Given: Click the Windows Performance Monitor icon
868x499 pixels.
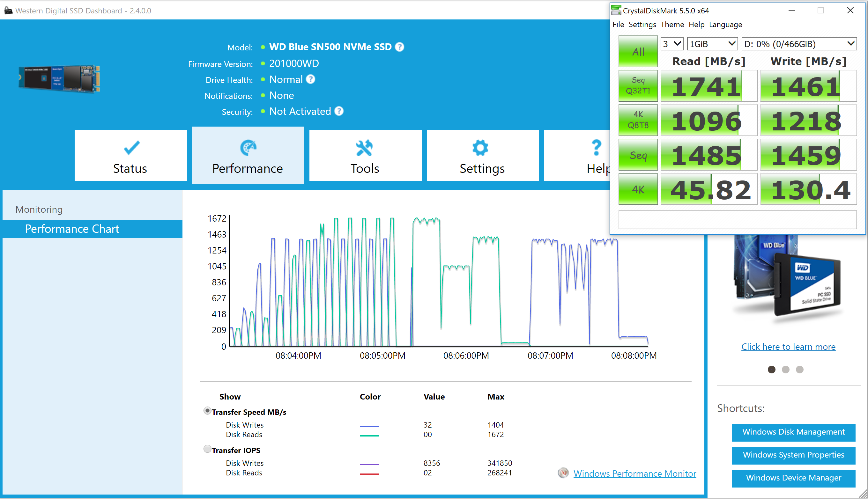Looking at the screenshot, I should tap(563, 473).
